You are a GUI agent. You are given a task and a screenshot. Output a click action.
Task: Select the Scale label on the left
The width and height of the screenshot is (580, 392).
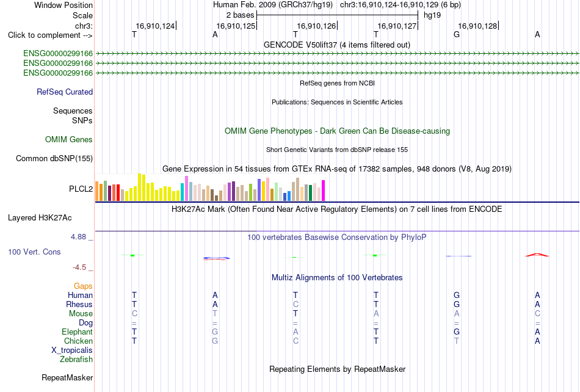[x=82, y=15]
